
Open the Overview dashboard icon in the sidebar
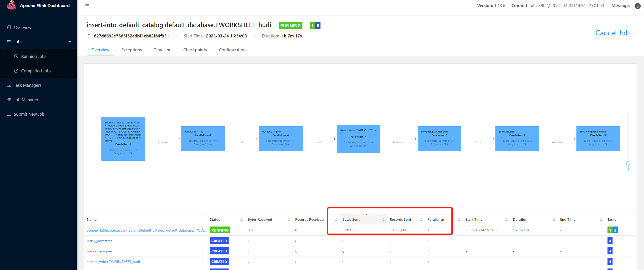tap(9, 27)
